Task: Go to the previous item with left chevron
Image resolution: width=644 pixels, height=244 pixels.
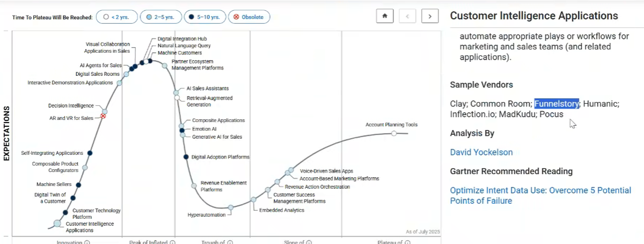Action: coord(407,16)
